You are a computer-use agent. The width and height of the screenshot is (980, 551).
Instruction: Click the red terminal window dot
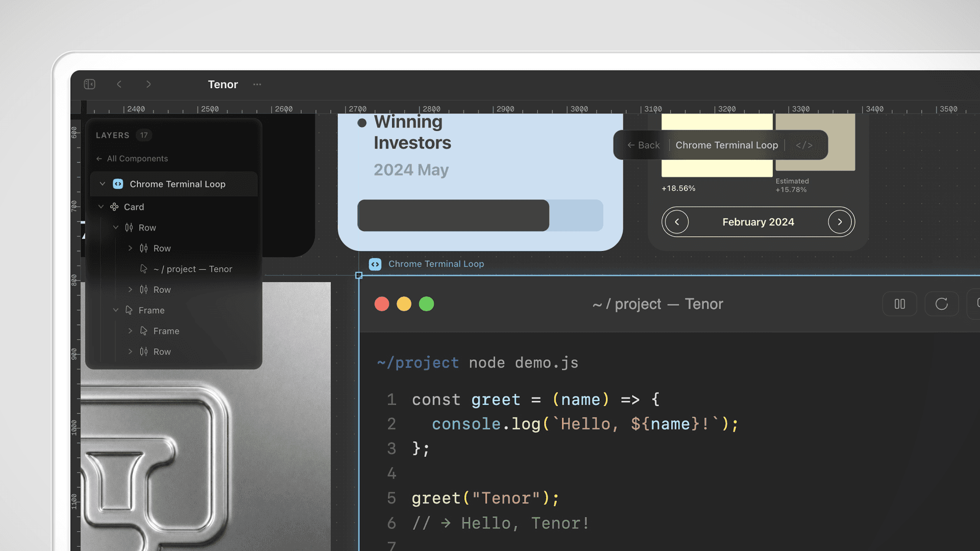pos(382,304)
